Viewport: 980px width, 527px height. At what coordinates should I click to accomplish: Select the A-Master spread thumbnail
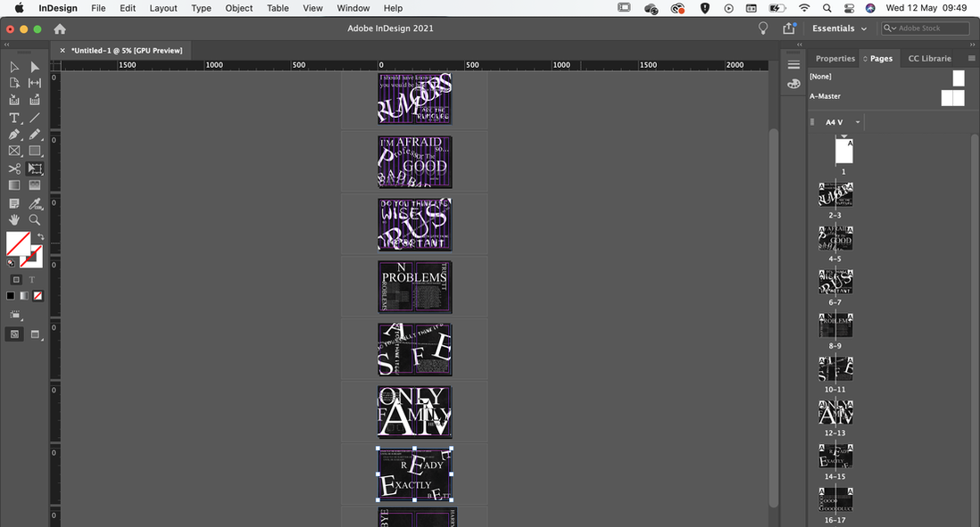point(953,97)
